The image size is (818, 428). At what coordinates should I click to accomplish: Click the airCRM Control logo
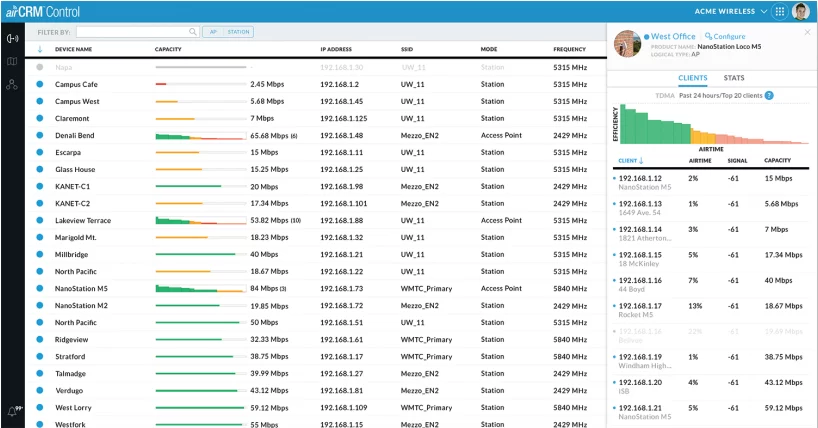tap(43, 11)
